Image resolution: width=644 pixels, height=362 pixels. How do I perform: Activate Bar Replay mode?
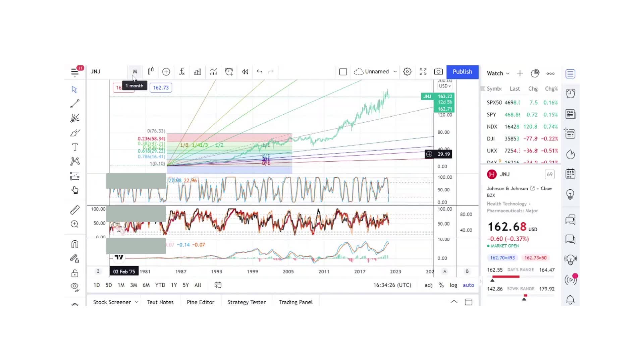pos(245,72)
